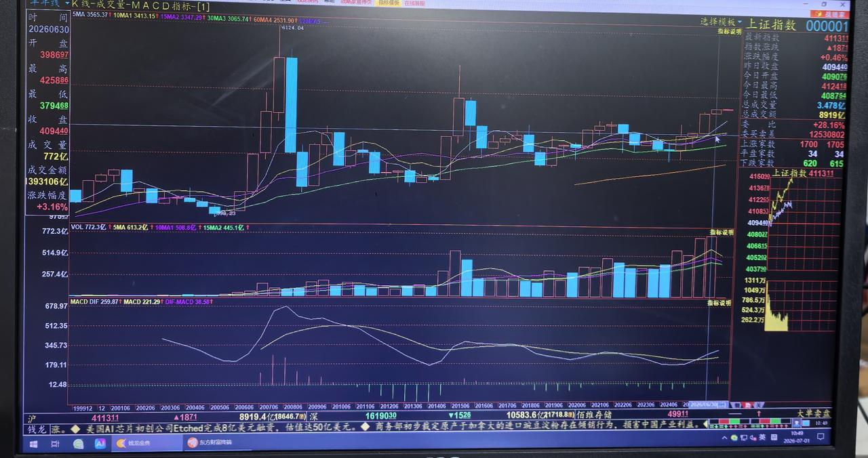Click the 英 input method tray icon

coord(762,437)
